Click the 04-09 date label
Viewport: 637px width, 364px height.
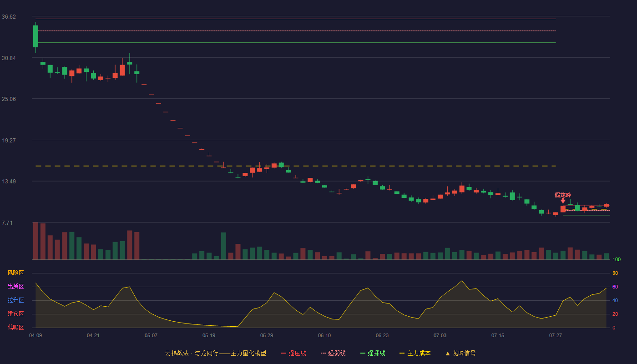(x=35, y=335)
